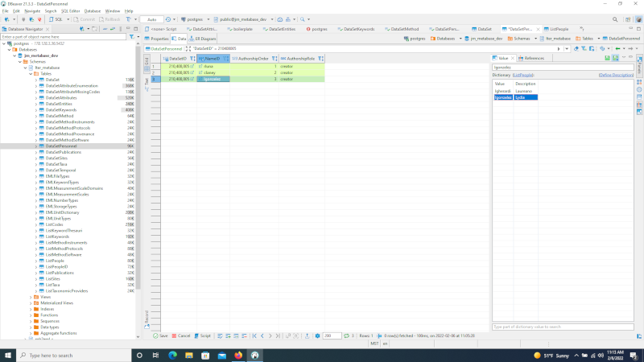Expand the Views folder in tree
This screenshot has width=644, height=362.
31,297
